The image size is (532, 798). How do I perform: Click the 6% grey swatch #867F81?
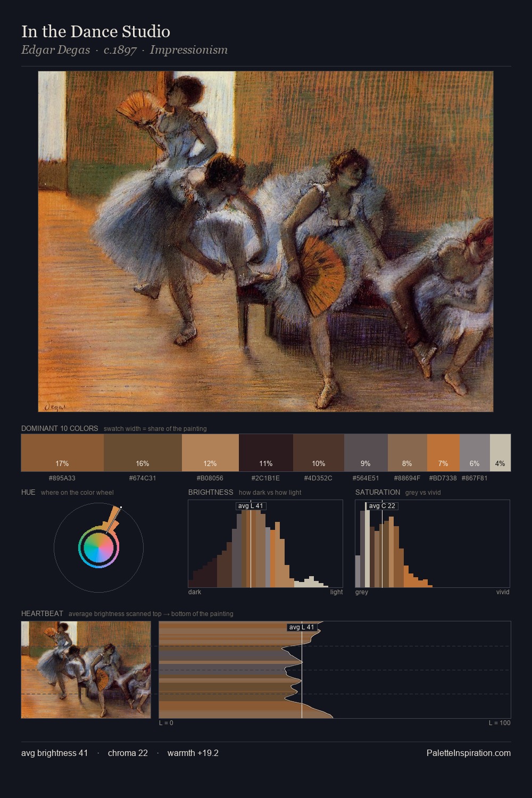pos(475,453)
